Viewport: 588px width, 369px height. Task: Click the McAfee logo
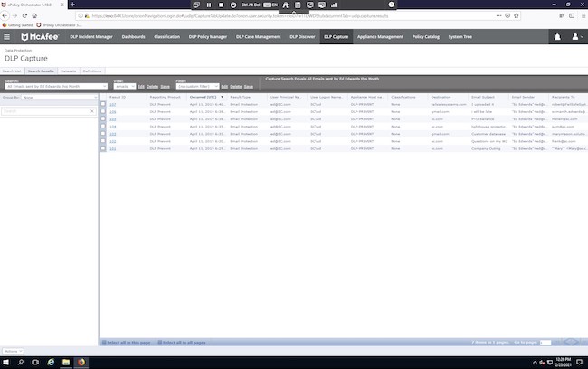click(x=40, y=37)
